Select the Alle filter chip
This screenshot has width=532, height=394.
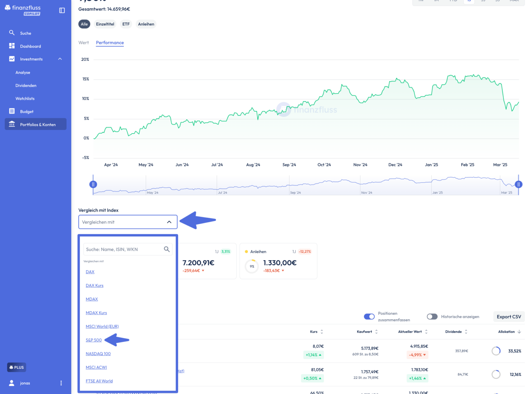click(x=84, y=24)
